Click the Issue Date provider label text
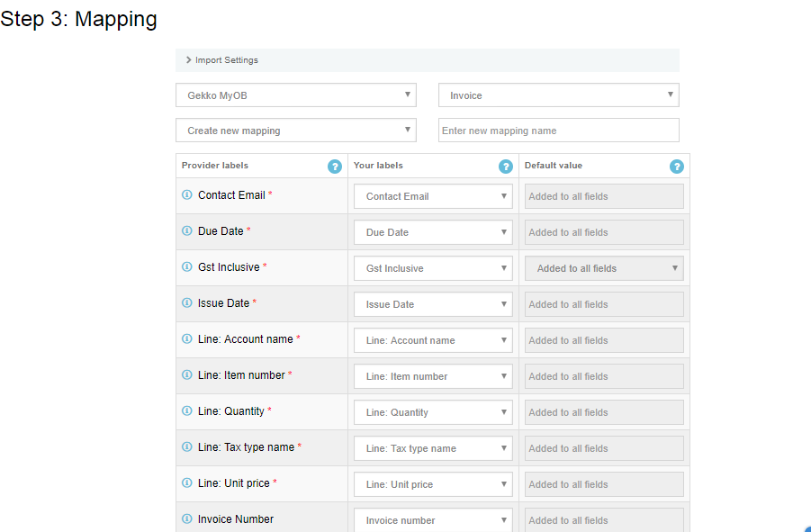Viewport: 811px width, 532px height. (223, 303)
